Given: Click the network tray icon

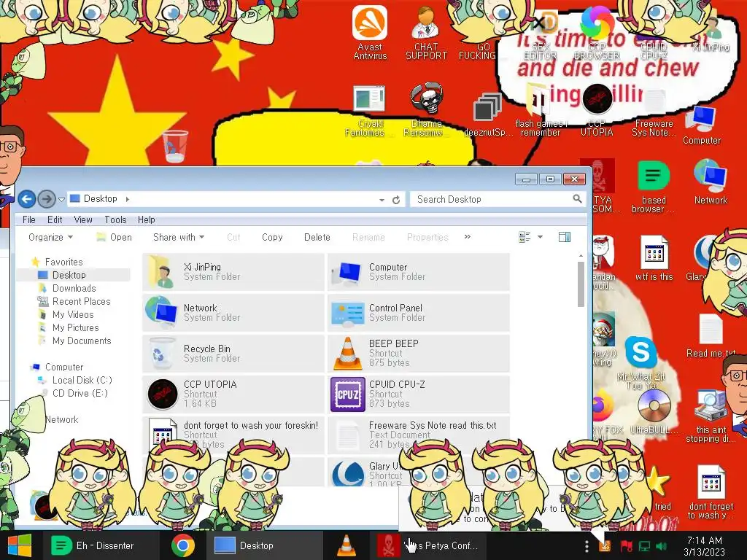Looking at the screenshot, I should pyautogui.click(x=644, y=546).
